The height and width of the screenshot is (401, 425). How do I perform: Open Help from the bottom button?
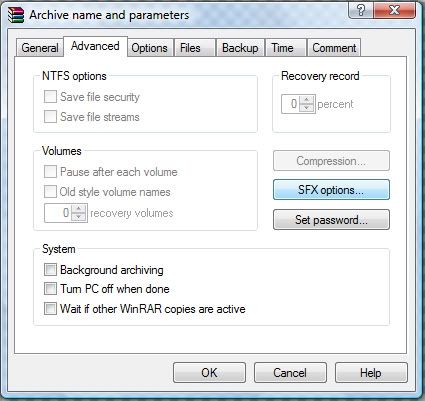click(371, 372)
